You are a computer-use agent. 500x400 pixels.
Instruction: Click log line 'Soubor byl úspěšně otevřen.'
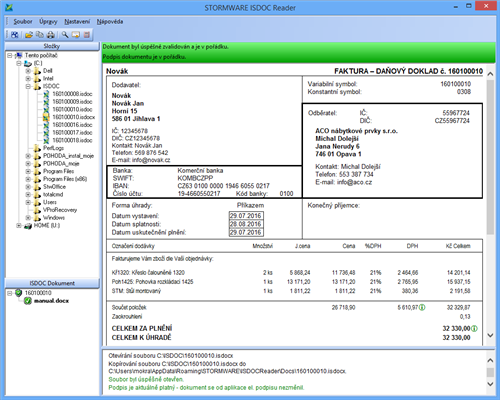(146, 379)
